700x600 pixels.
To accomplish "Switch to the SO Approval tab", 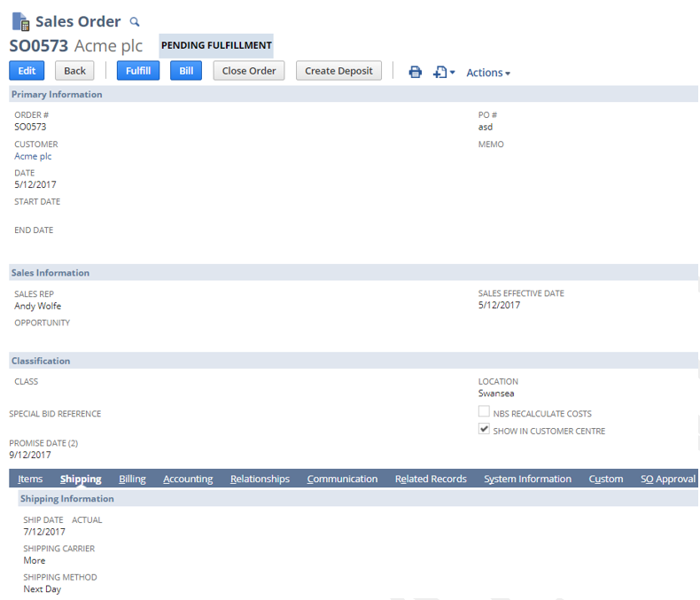I will click(667, 479).
